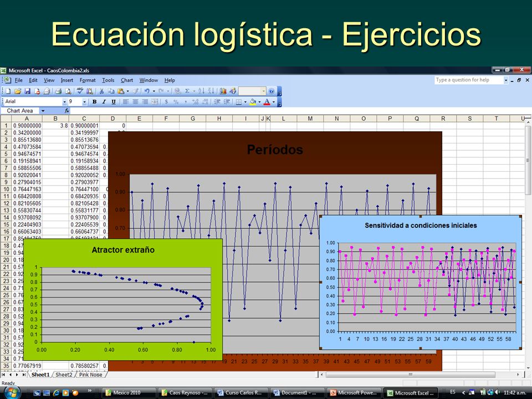
Task: Click the Borders toolbar icon
Action: pos(238,101)
